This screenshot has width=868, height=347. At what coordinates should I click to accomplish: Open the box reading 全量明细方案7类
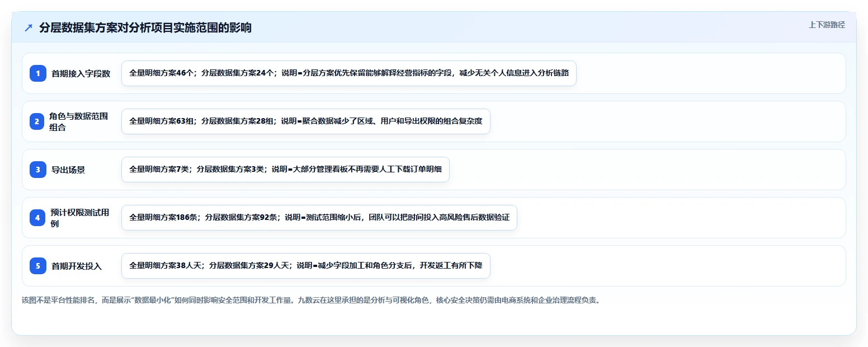pos(285,170)
